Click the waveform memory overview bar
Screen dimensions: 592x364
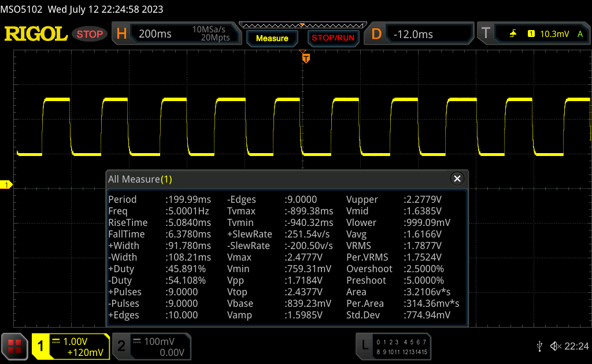(x=303, y=25)
